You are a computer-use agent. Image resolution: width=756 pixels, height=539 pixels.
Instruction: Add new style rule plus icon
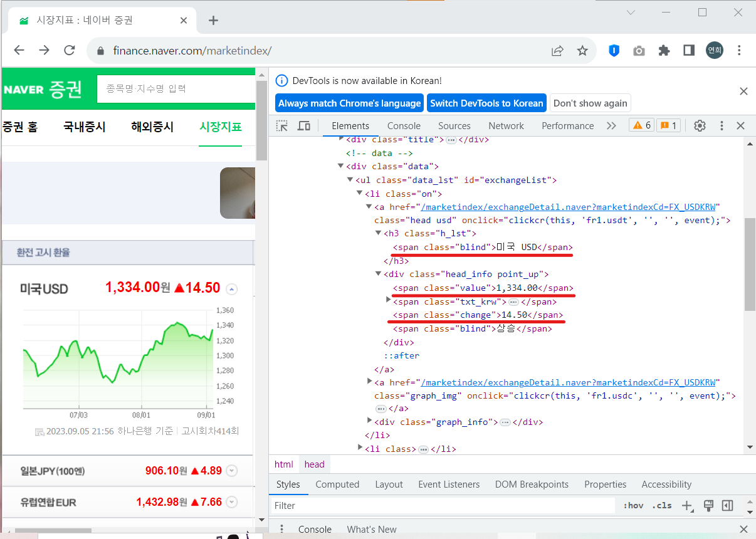click(687, 505)
